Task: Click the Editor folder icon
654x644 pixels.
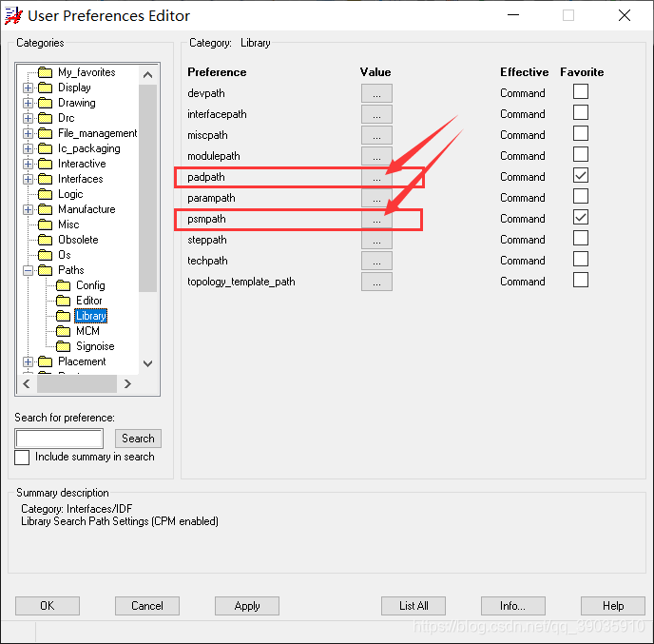Action: [x=64, y=301]
